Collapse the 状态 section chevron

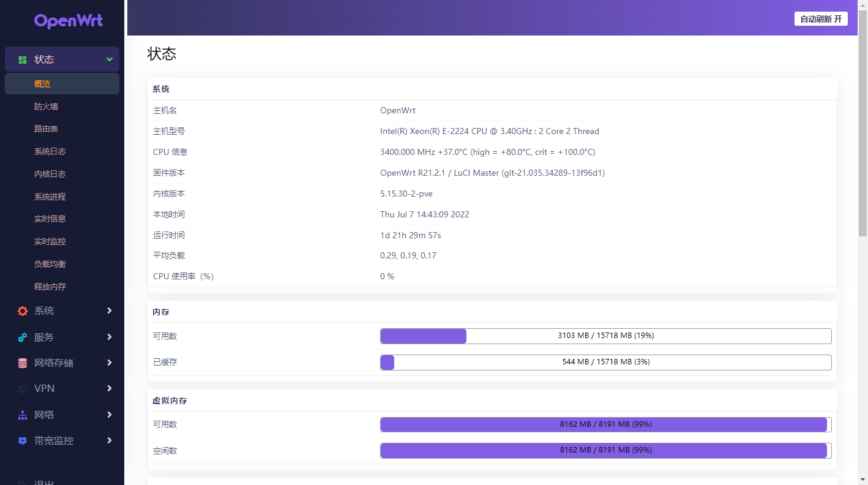coord(109,59)
